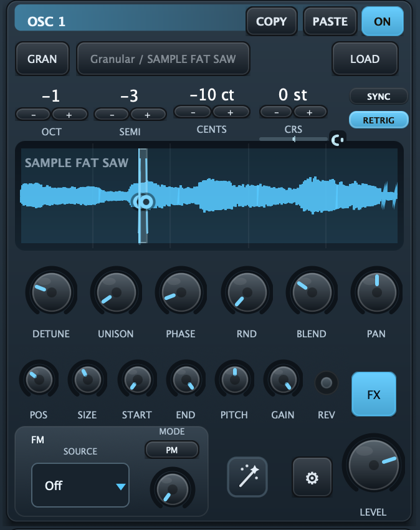Enable the REV reverse toggle
Image resolution: width=420 pixels, height=530 pixels.
point(326,383)
